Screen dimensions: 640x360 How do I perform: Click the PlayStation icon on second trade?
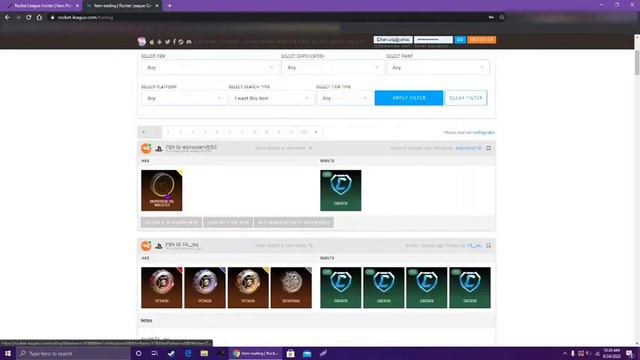pyautogui.click(x=159, y=246)
